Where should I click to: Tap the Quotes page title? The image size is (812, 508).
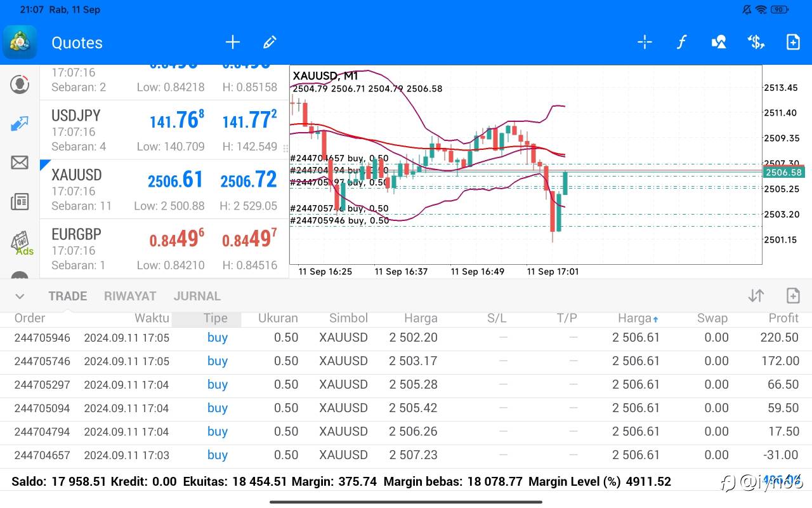[77, 43]
